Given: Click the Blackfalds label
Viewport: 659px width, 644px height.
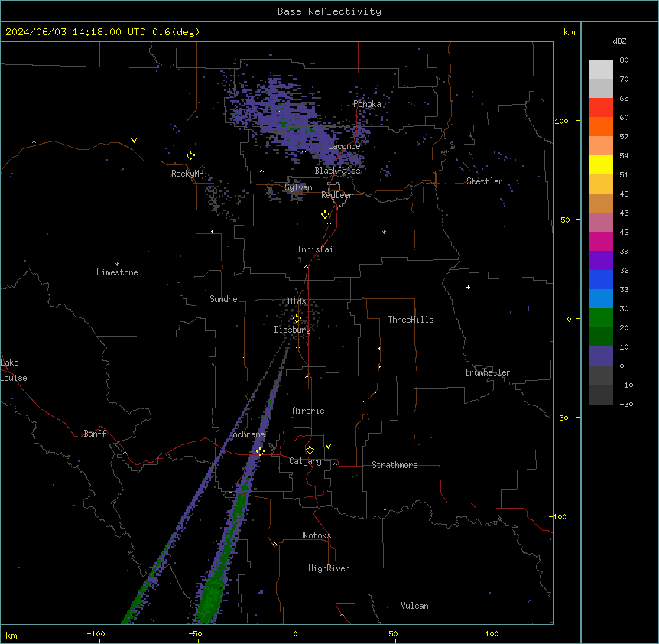Looking at the screenshot, I should (x=337, y=171).
